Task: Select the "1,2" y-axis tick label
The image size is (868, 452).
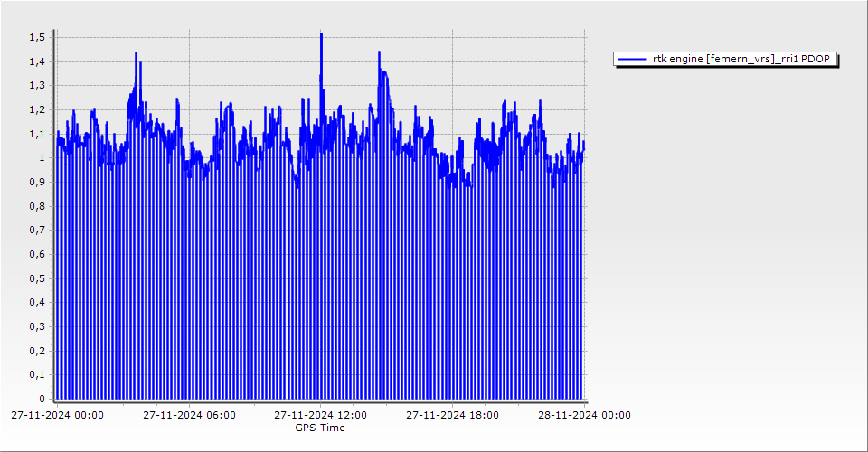Action: pyautogui.click(x=37, y=109)
